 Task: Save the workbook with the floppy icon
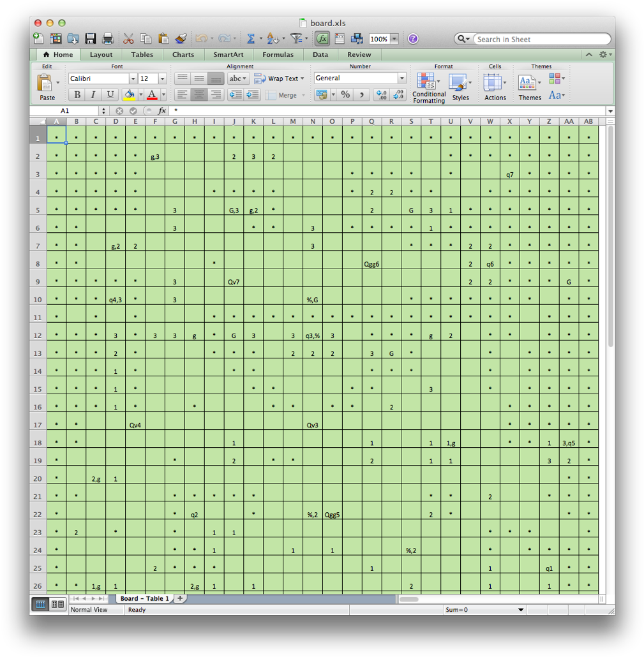pyautogui.click(x=91, y=38)
